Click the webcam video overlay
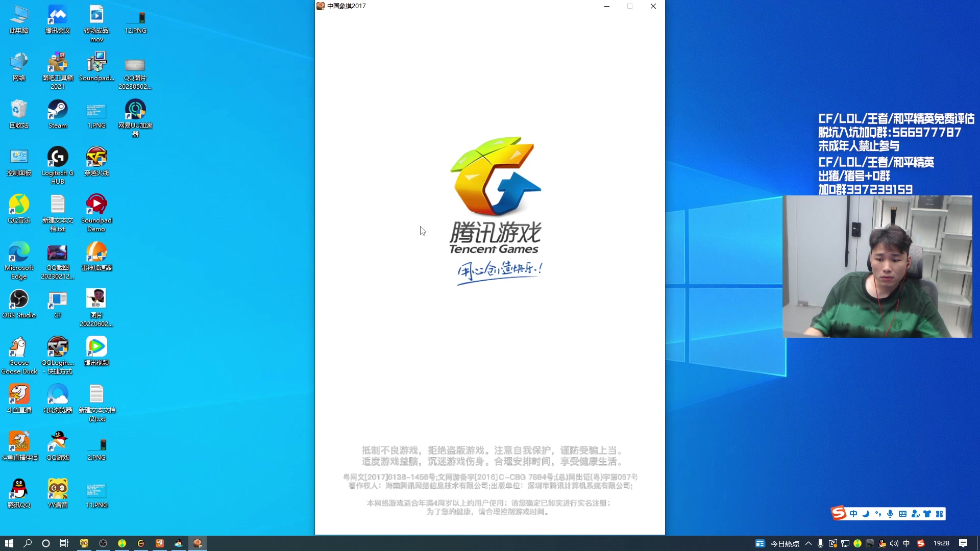The height and width of the screenshot is (551, 980). click(877, 266)
